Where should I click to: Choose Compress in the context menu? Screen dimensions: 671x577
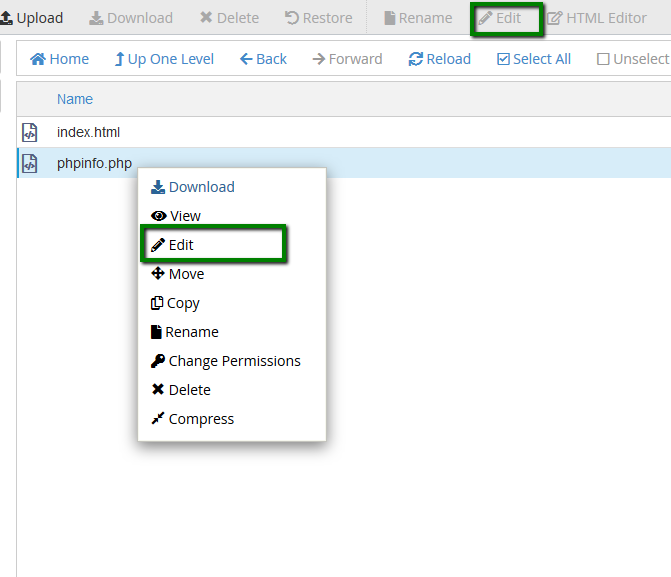pyautogui.click(x=193, y=419)
